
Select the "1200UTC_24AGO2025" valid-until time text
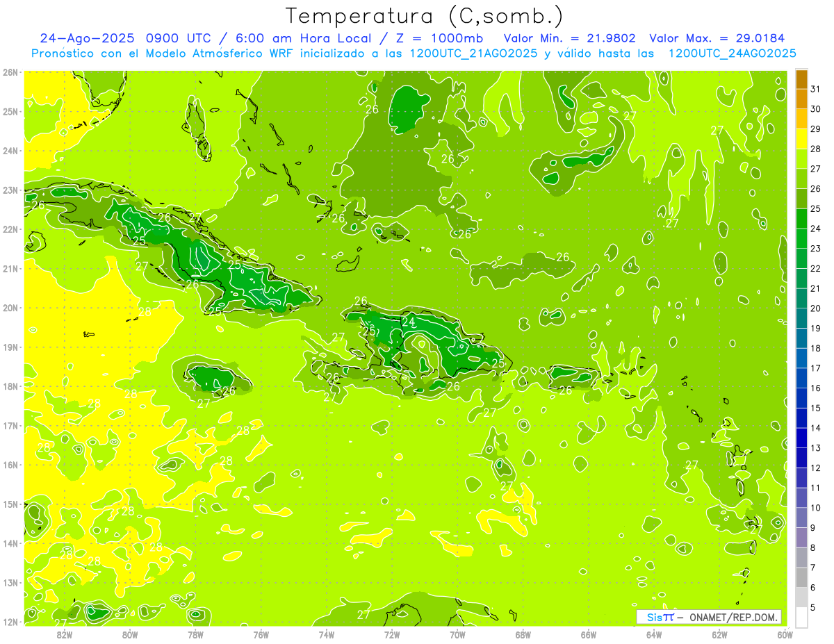[x=732, y=53]
